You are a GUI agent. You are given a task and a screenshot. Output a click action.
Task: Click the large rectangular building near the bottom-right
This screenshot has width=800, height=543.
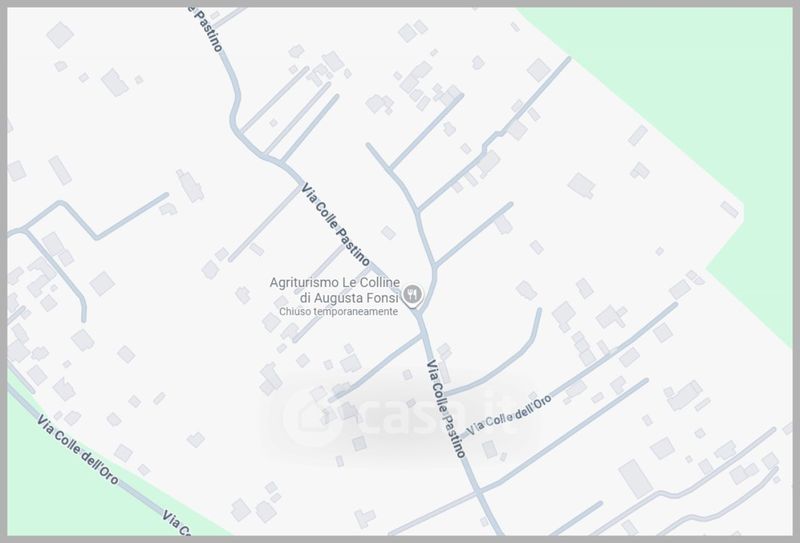click(635, 478)
